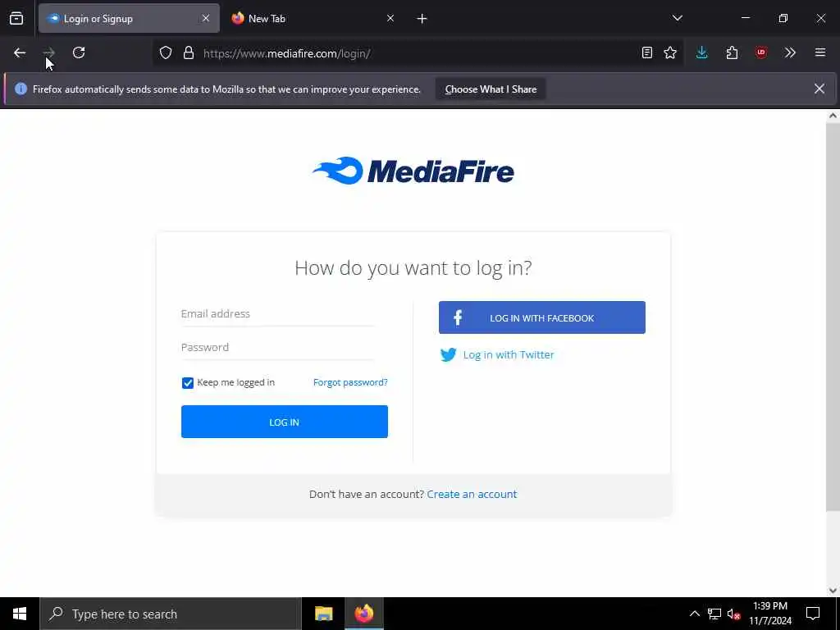Viewport: 840px width, 630px height.
Task: Click Log in with Twitter link
Action: pyautogui.click(x=509, y=354)
